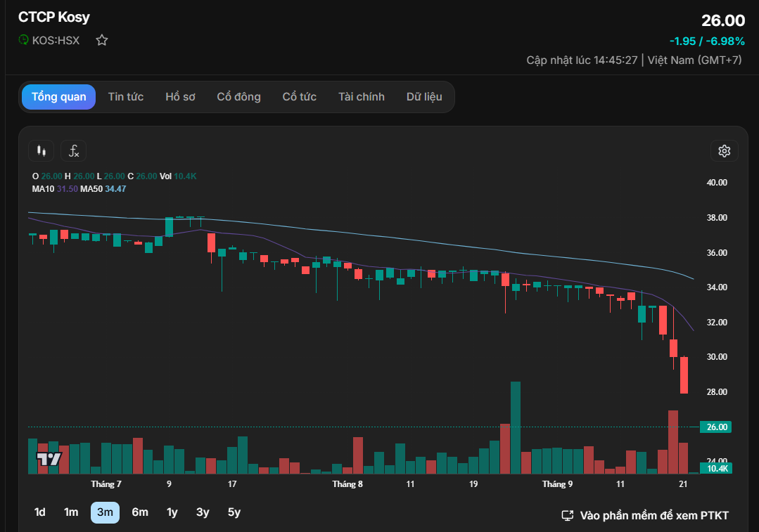Click the KOS:HSX ticker symbol
Viewport: 759px width, 532px height.
56,40
